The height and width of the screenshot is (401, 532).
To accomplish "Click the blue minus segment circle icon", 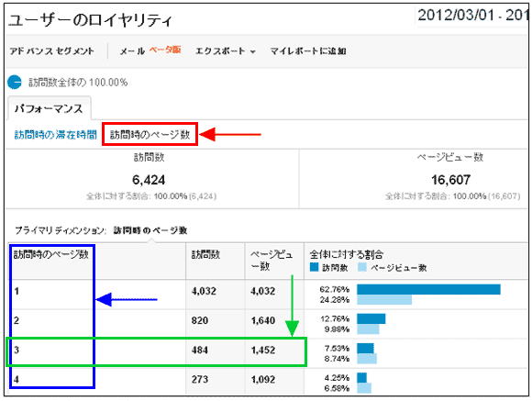I will click(x=15, y=83).
